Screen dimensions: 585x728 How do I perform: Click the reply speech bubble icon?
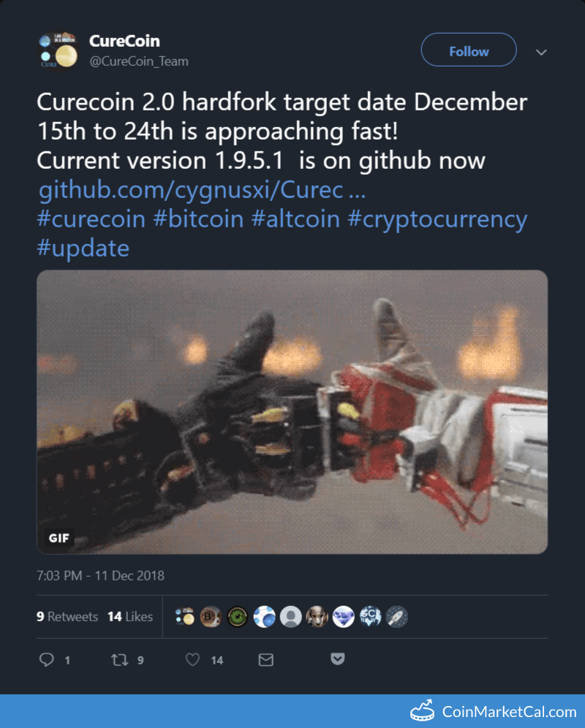[x=47, y=660]
